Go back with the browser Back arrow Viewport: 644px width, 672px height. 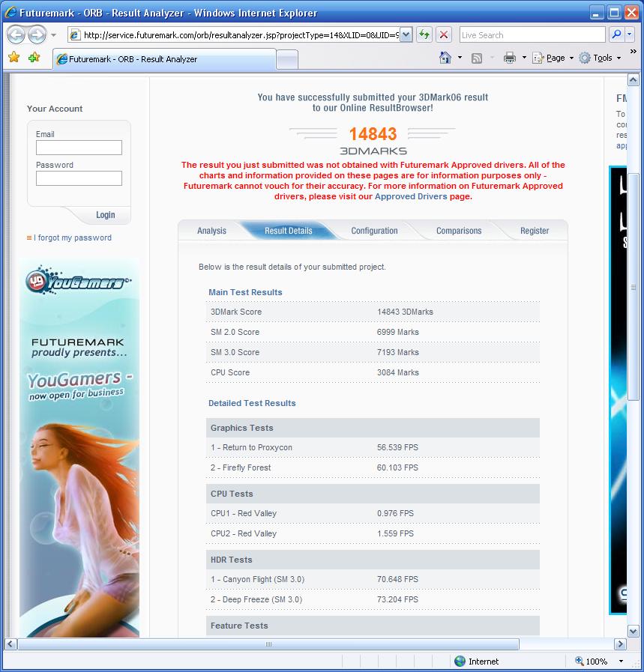click(16, 34)
